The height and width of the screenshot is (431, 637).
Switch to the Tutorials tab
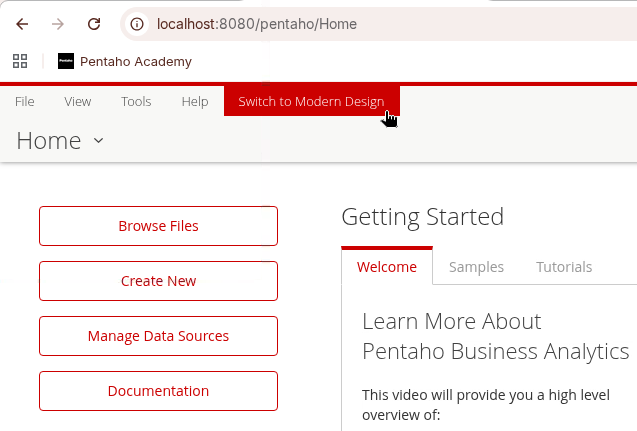pyautogui.click(x=564, y=267)
